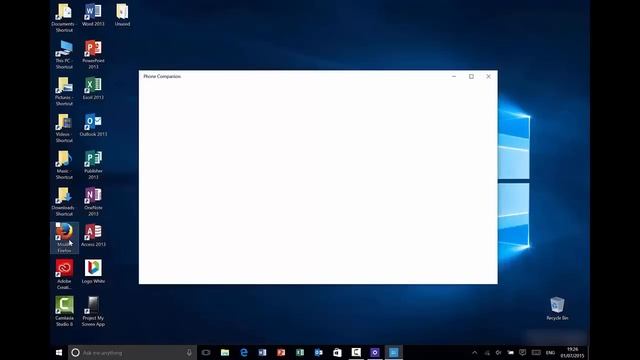Click the Phone Companion taskbar button
This screenshot has height=360, width=640.
pos(393,352)
